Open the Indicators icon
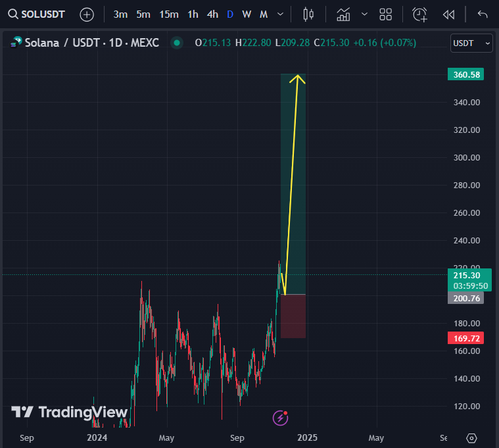The width and height of the screenshot is (499, 448). coord(343,14)
